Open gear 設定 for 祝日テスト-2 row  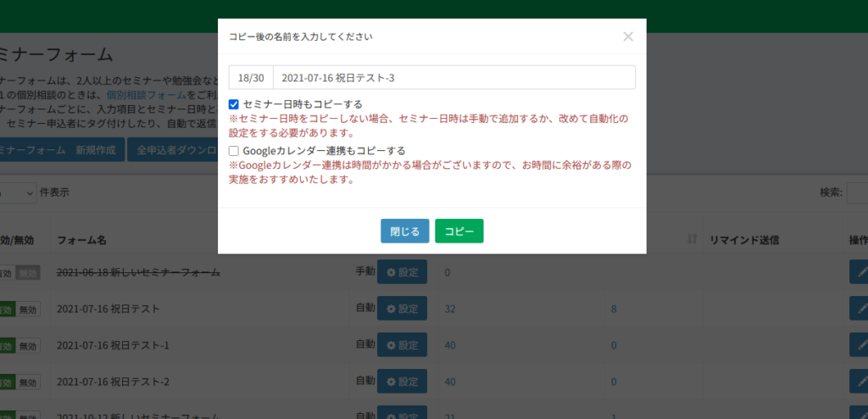[402, 383]
